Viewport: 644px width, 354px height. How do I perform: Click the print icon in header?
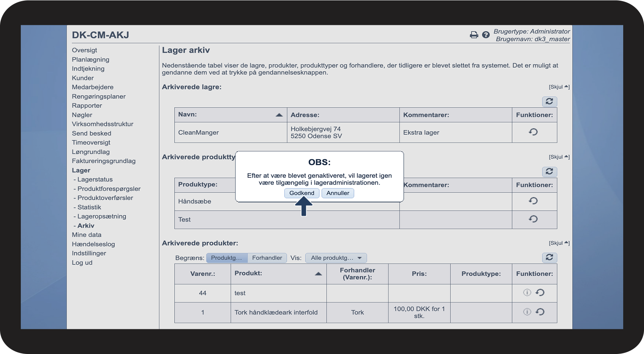[474, 35]
